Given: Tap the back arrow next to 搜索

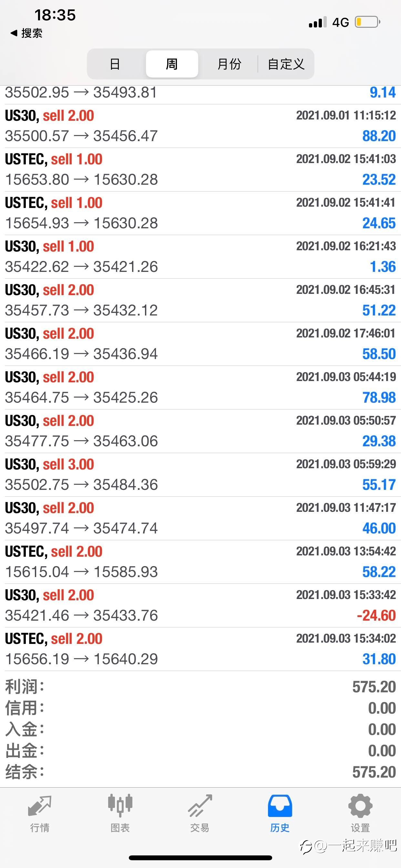Looking at the screenshot, I should 14,33.
